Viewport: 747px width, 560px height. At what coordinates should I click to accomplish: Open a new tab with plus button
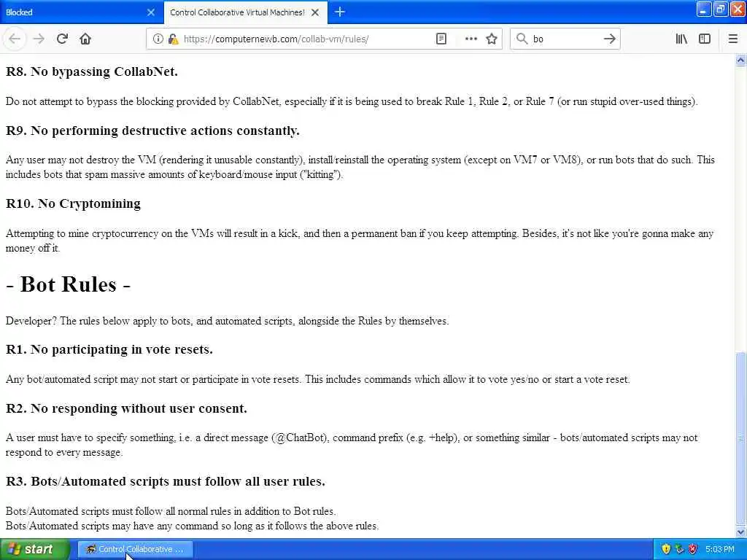coord(340,12)
